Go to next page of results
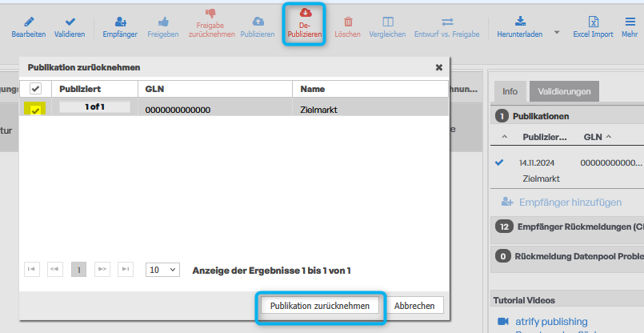The height and width of the screenshot is (333, 644). [x=102, y=269]
